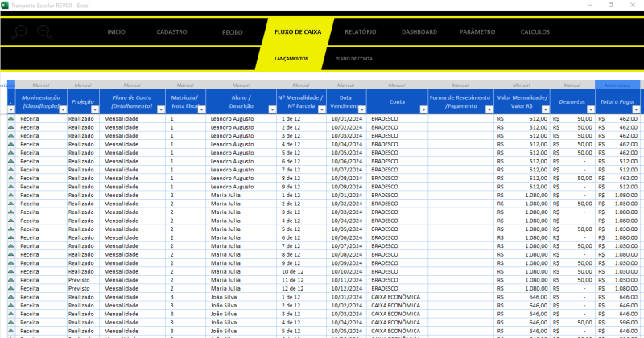Expand the Aluno / Descrição filter dropdown
The width and height of the screenshot is (644, 338).
point(270,109)
